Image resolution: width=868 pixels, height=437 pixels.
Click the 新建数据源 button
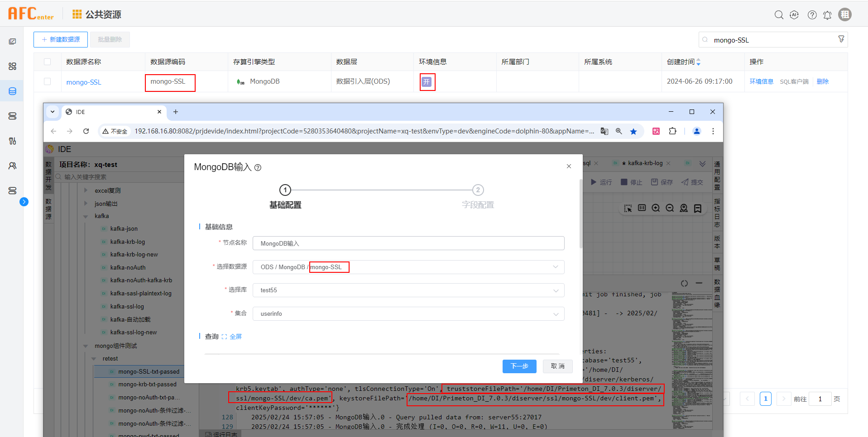tap(61, 39)
